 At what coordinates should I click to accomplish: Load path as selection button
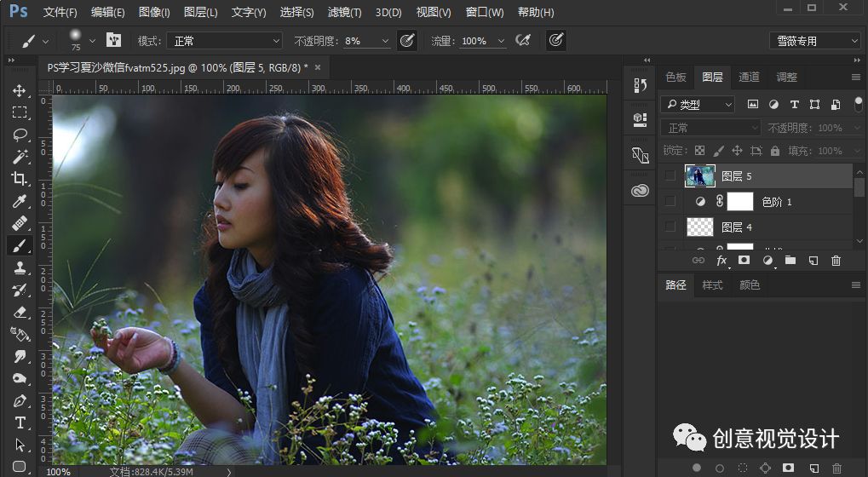click(743, 468)
